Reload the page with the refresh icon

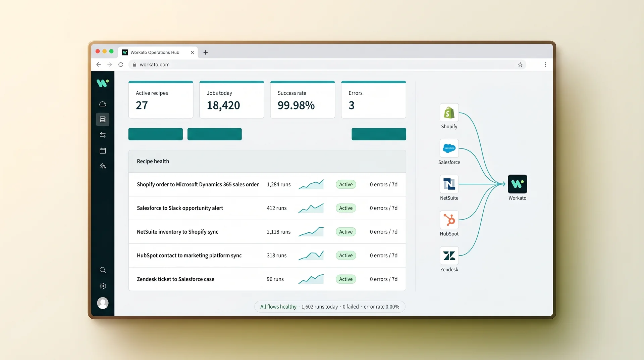coord(121,64)
